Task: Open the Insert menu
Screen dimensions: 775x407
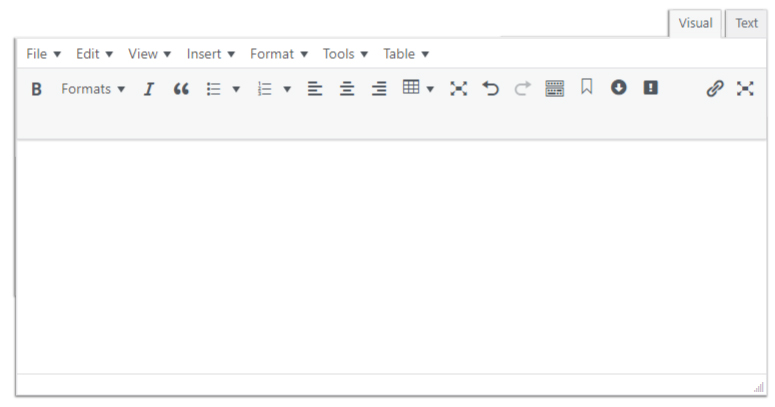Action: 210,54
